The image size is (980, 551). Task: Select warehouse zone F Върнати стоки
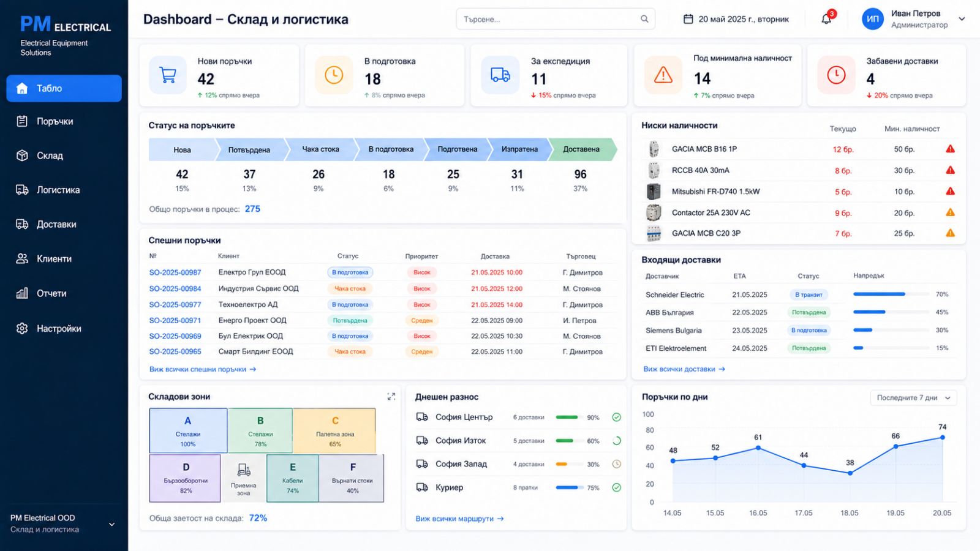point(352,478)
